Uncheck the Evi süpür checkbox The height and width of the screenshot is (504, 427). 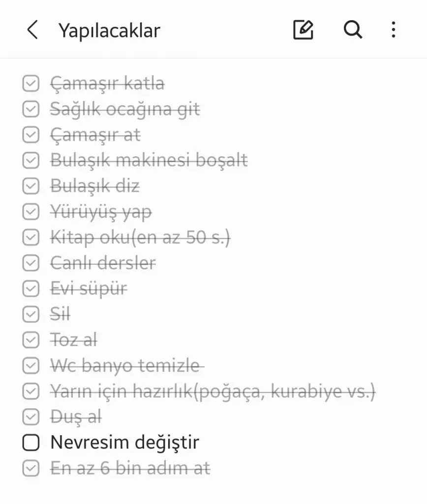click(x=31, y=288)
